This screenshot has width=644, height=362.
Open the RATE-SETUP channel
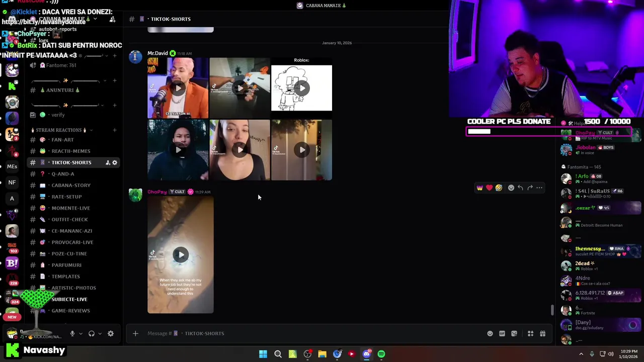point(74,197)
